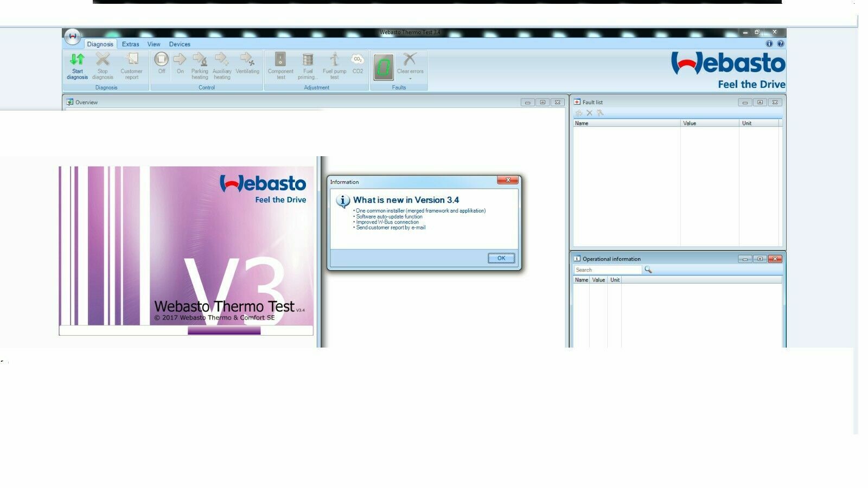Click the blue info icon in ribbon corner
Viewport: 868px width, 488px height.
[769, 43]
